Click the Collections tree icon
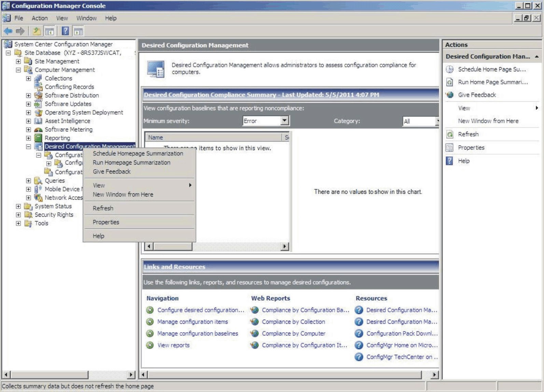This screenshot has width=544, height=392. (39, 78)
